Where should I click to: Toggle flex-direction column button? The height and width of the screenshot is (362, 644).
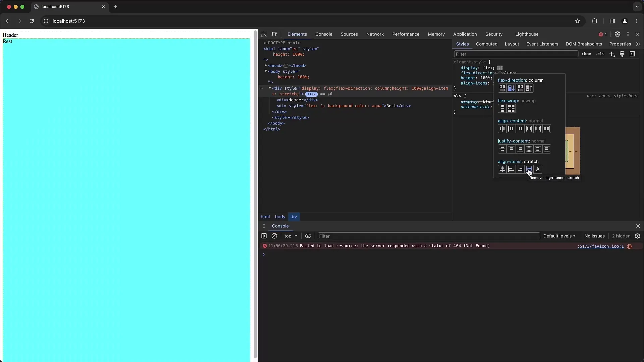click(511, 88)
